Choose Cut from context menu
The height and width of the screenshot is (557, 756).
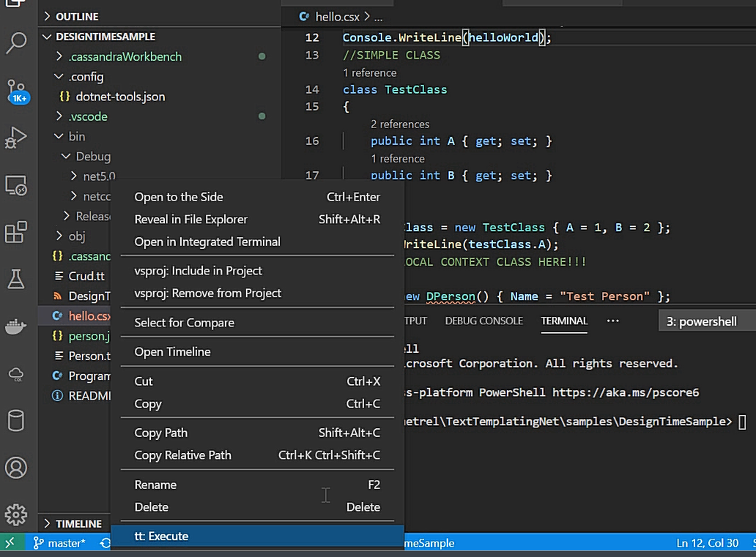(x=257, y=381)
